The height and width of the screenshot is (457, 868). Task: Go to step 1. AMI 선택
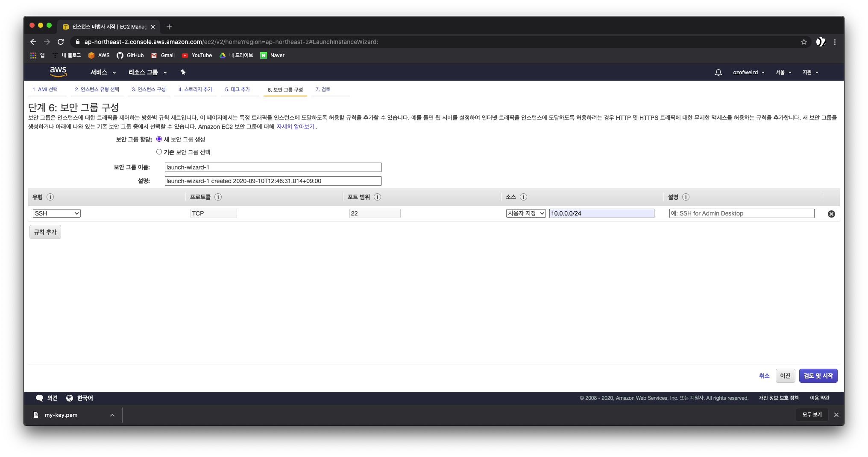[x=45, y=90]
